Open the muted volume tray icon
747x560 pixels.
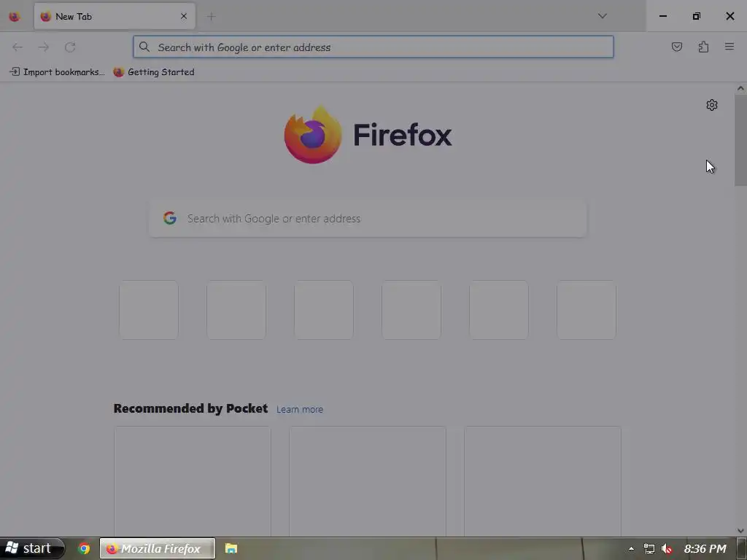667,548
